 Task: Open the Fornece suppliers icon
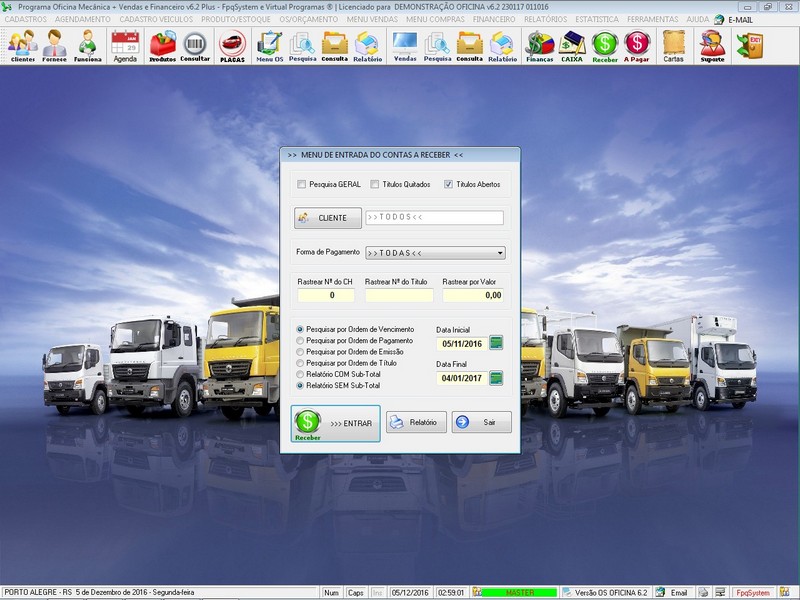[x=55, y=46]
